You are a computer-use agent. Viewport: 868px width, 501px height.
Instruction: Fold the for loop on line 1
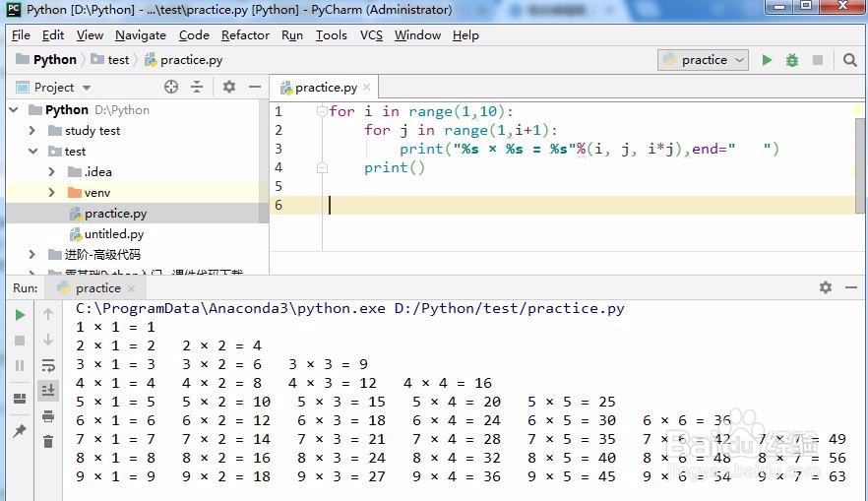click(x=322, y=111)
